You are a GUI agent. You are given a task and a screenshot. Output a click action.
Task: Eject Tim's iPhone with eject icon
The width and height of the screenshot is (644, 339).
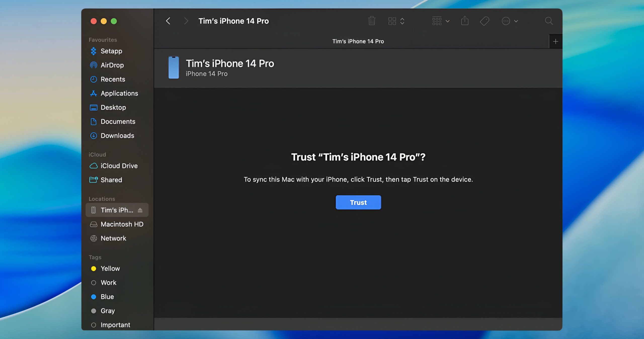coord(140,210)
